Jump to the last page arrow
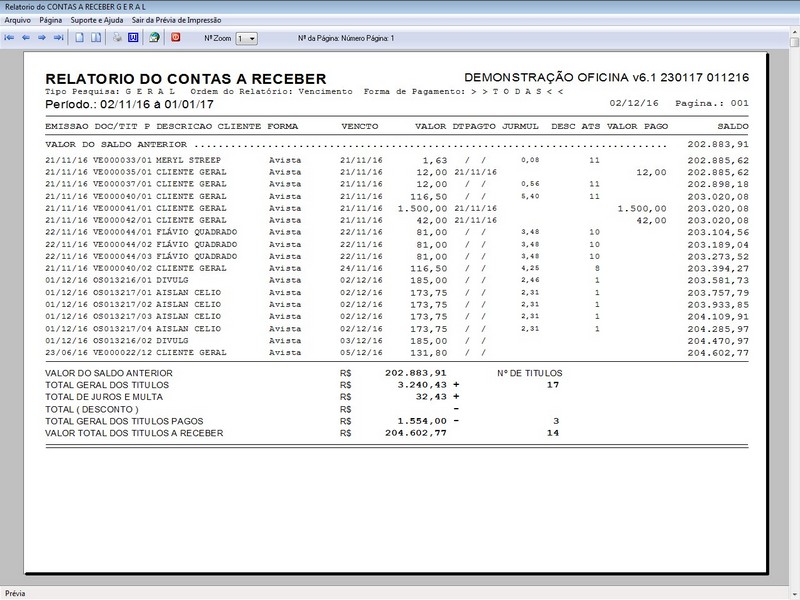 59,38
